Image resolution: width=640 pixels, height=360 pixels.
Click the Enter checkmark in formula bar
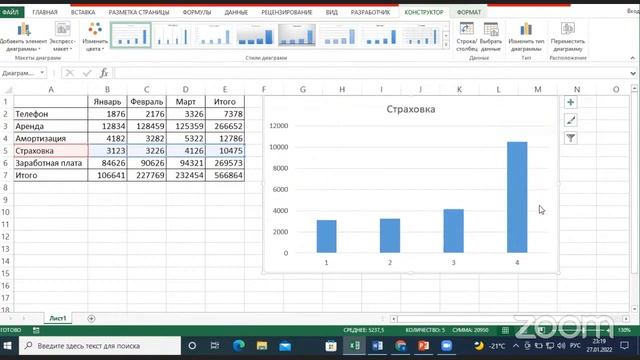point(87,73)
